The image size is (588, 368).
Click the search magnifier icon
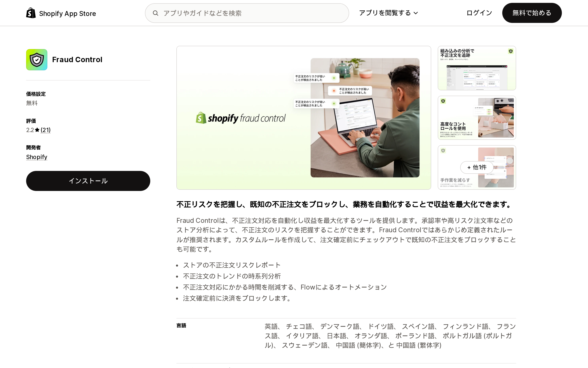(x=156, y=13)
